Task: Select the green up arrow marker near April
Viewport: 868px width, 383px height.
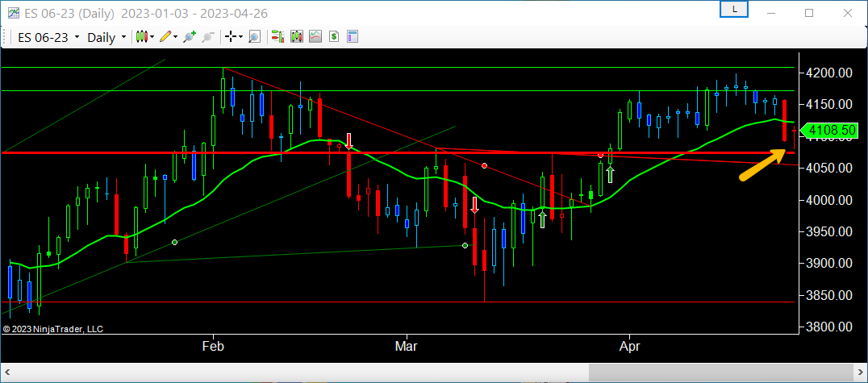Action: click(x=610, y=174)
